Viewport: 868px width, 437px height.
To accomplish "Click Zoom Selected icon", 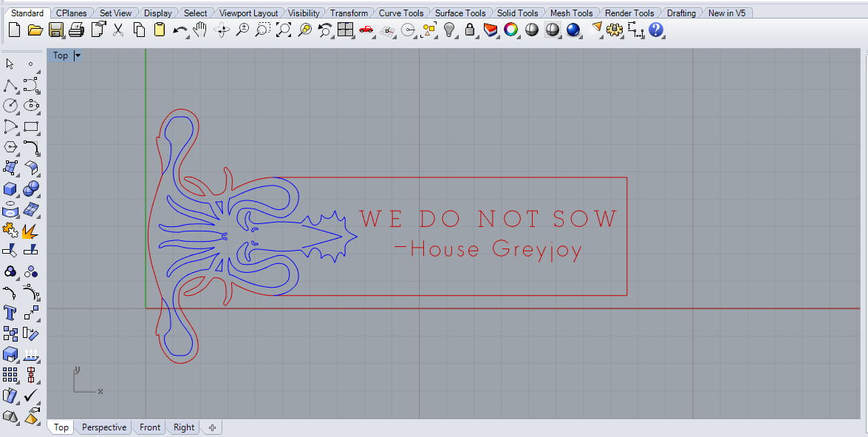I will 304,30.
